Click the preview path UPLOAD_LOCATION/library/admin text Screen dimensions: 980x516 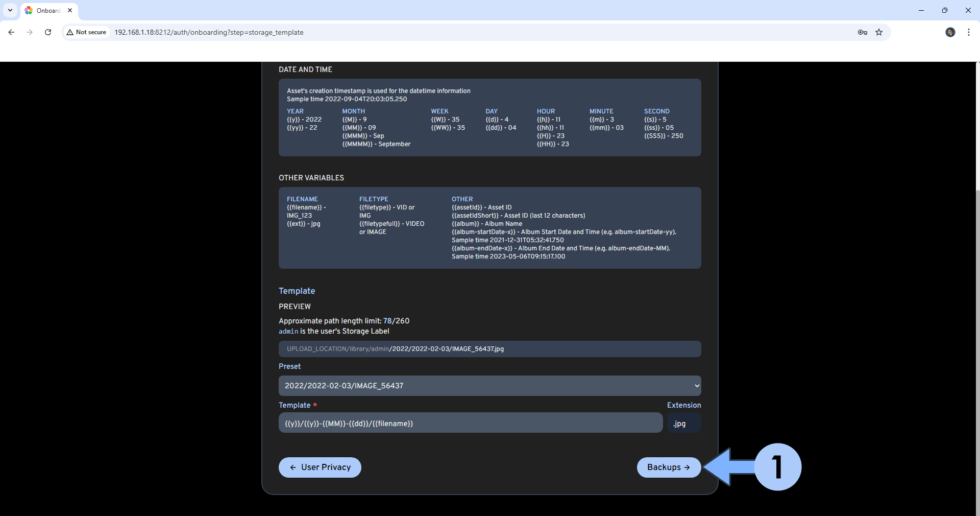(x=338, y=349)
